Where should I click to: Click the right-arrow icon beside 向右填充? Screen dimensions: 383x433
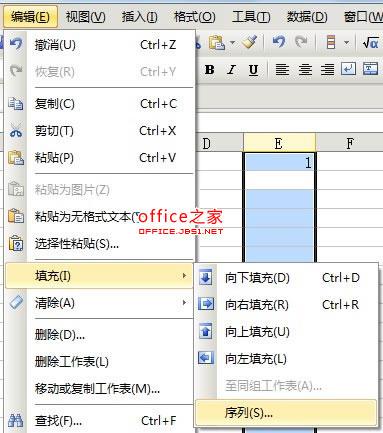pyautogui.click(x=206, y=304)
